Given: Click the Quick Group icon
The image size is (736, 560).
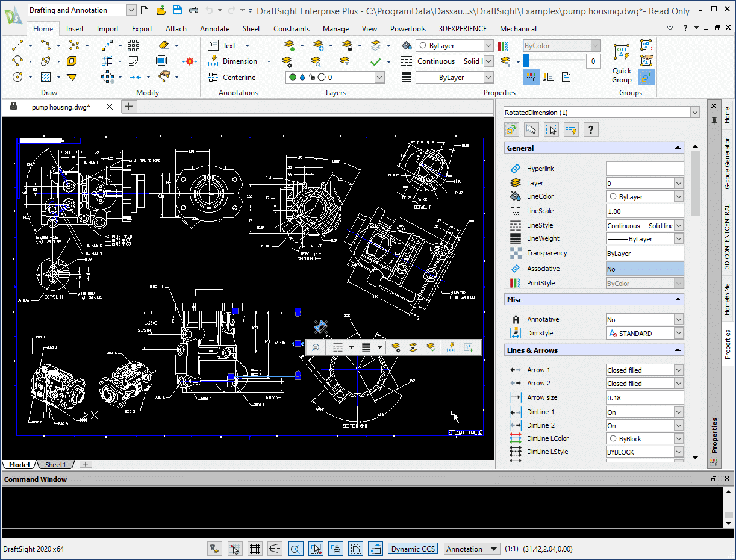Looking at the screenshot, I should point(622,63).
